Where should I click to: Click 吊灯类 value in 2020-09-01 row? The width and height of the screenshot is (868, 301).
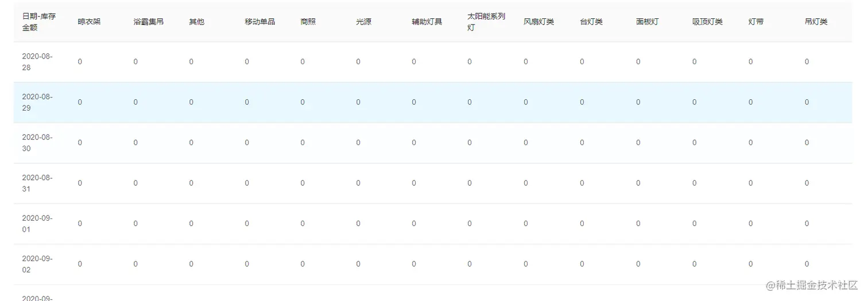click(807, 224)
